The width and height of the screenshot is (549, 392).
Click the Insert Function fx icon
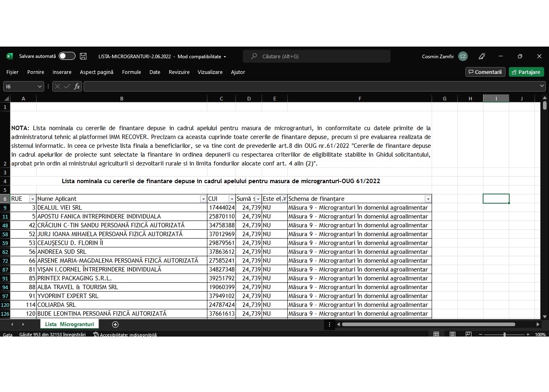[x=77, y=86]
